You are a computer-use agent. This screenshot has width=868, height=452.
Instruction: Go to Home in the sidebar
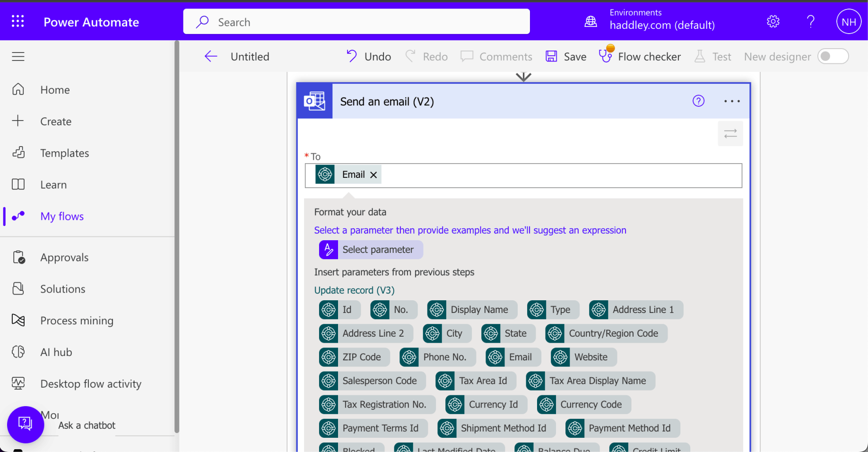55,90
